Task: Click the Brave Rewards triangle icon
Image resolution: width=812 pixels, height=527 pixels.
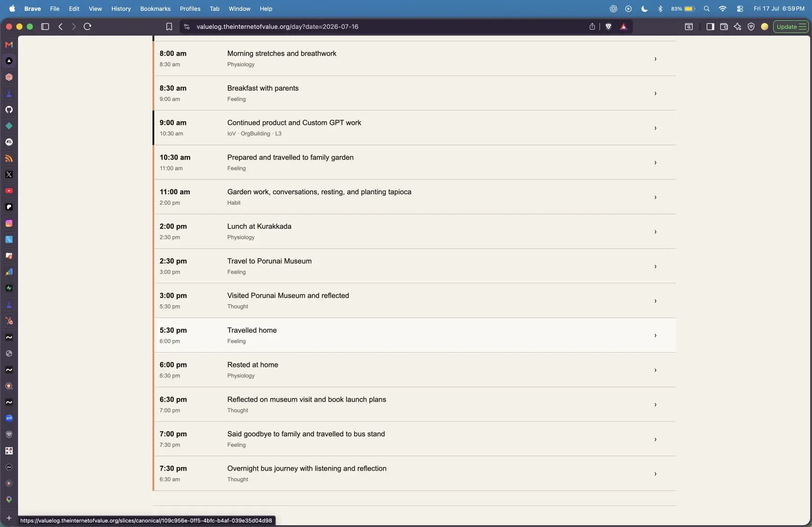Action: tap(623, 27)
